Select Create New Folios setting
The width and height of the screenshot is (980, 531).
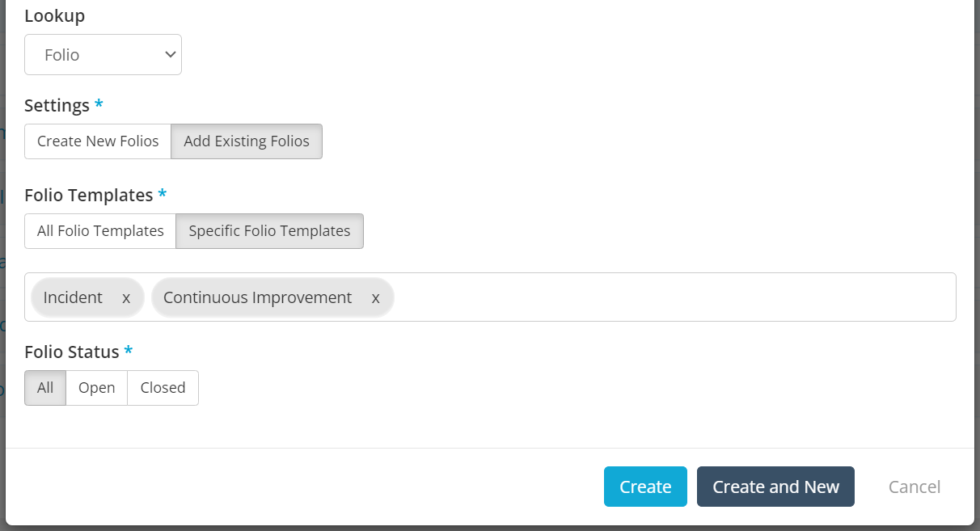98,141
